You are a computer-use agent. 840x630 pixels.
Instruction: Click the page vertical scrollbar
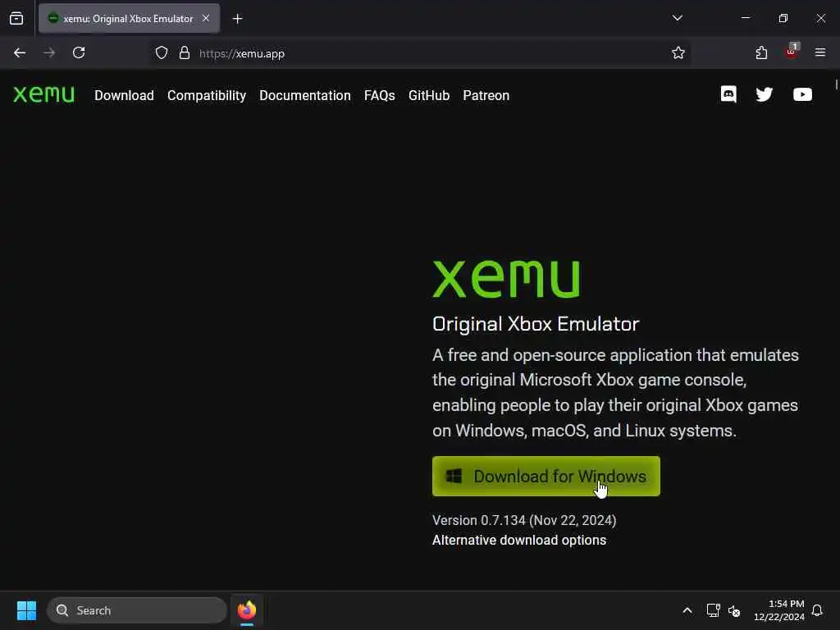836,84
